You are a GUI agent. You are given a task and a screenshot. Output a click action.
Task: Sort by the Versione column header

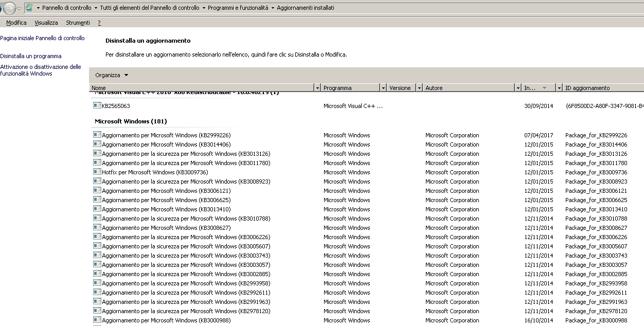pyautogui.click(x=401, y=88)
